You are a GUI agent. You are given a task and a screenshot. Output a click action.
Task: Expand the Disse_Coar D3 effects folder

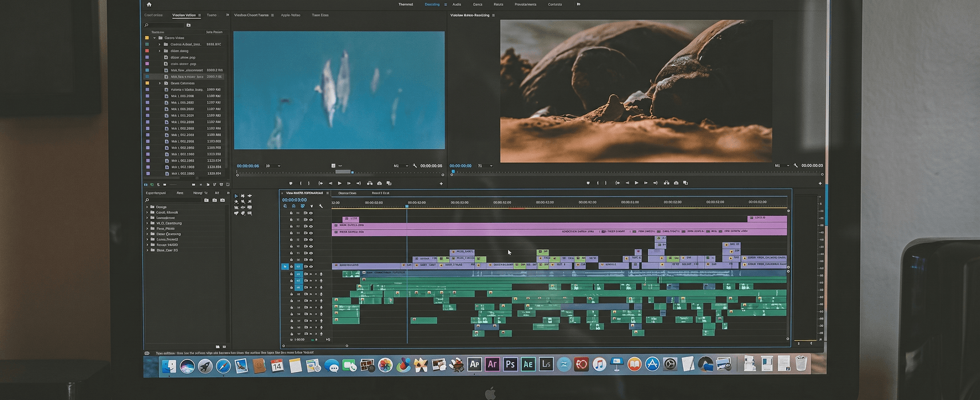[148, 250]
